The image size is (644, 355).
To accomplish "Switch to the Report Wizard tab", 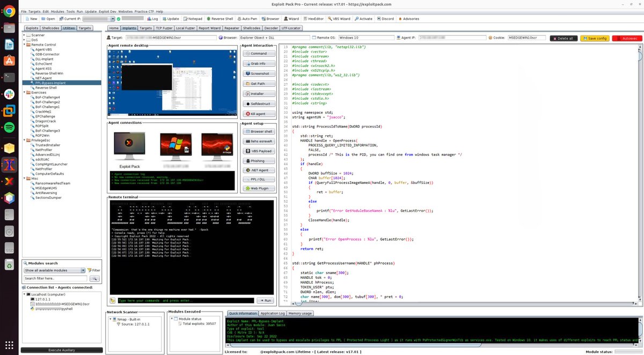I will pos(210,28).
